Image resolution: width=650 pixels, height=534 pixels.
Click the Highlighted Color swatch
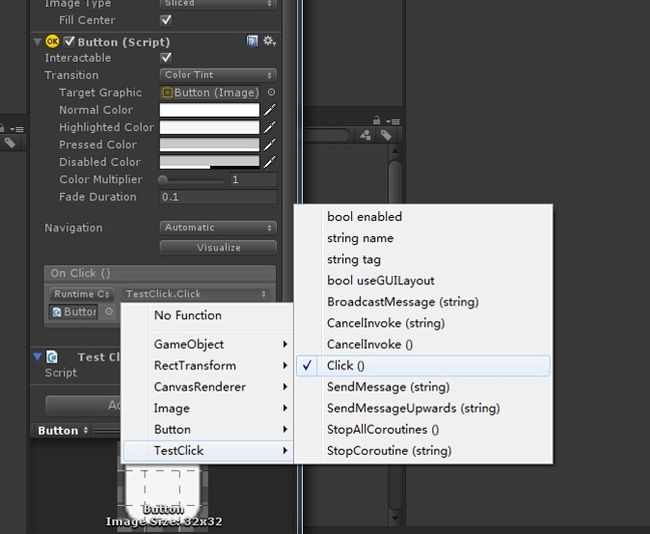click(x=210, y=127)
